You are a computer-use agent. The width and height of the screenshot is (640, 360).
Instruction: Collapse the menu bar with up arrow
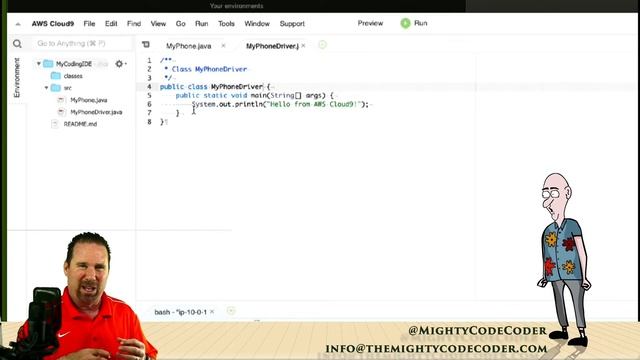tap(18, 24)
